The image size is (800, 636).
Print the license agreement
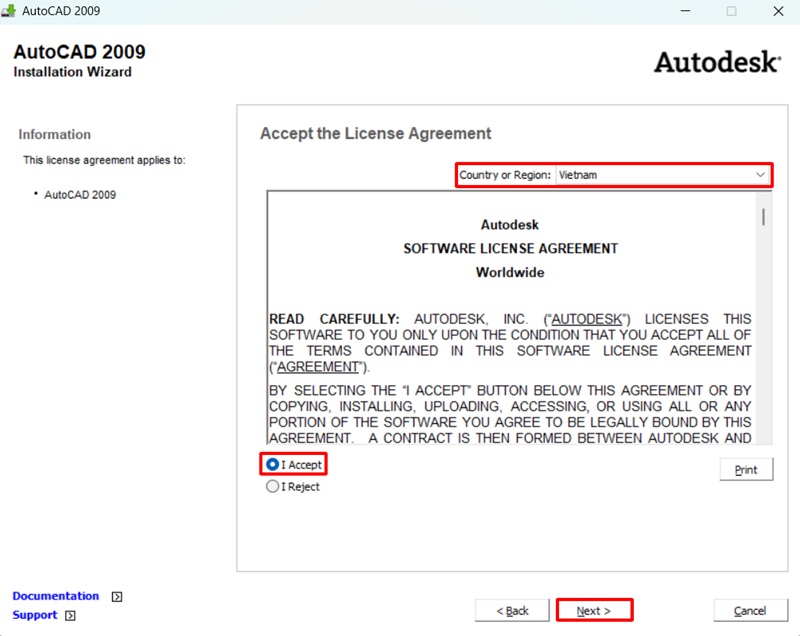pyautogui.click(x=746, y=470)
